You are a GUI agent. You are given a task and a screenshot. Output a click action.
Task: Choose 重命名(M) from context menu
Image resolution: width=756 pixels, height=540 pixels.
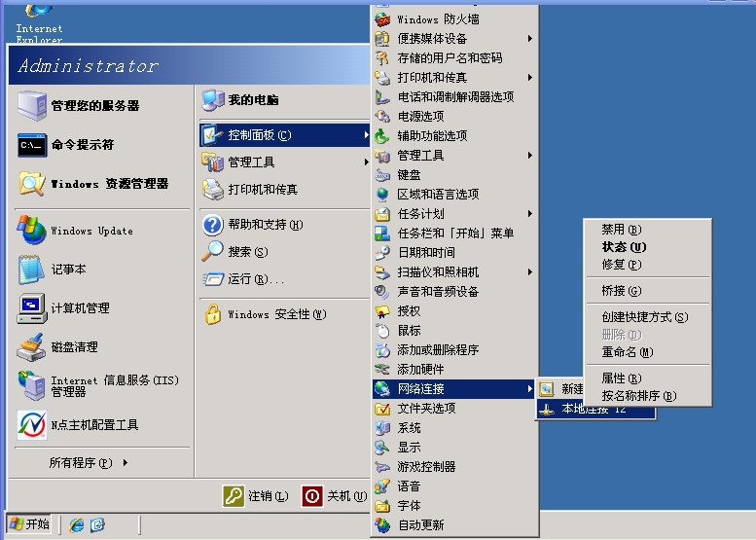pos(648,352)
